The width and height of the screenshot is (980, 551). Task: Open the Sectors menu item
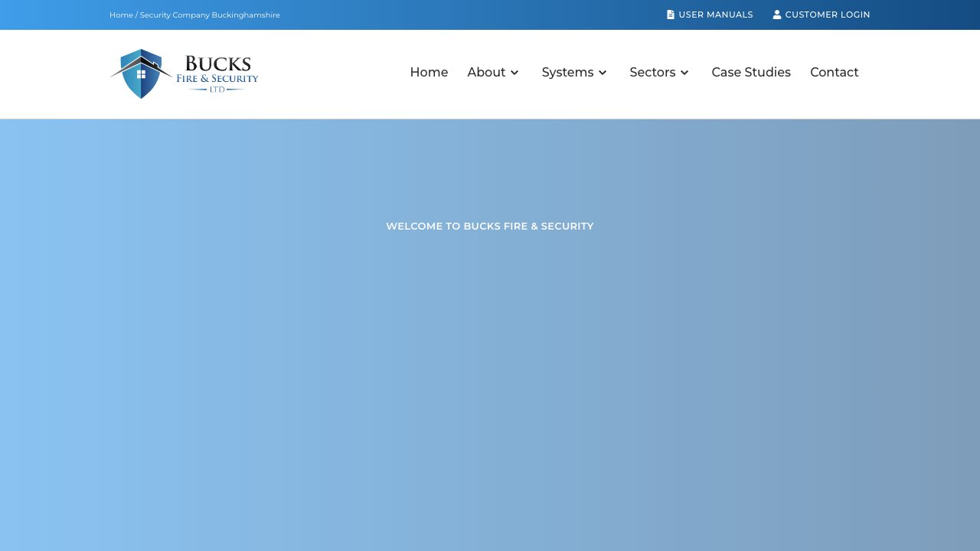[x=652, y=72]
